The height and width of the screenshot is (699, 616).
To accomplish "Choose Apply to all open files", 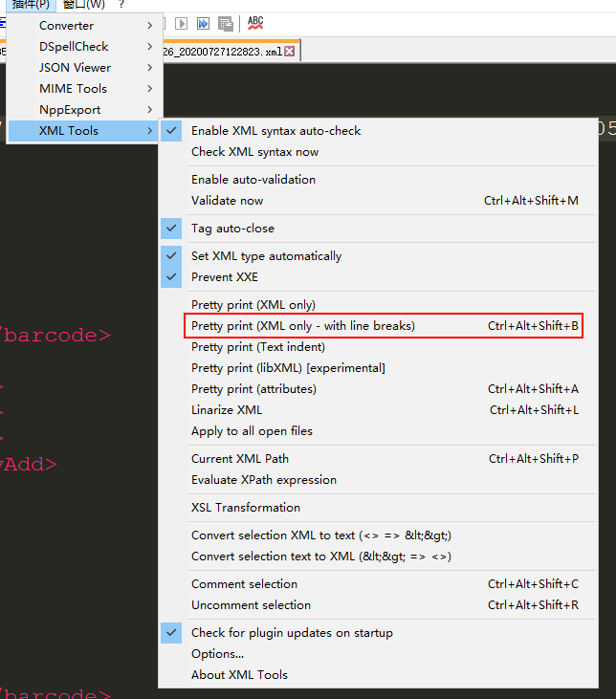I will tap(378, 430).
